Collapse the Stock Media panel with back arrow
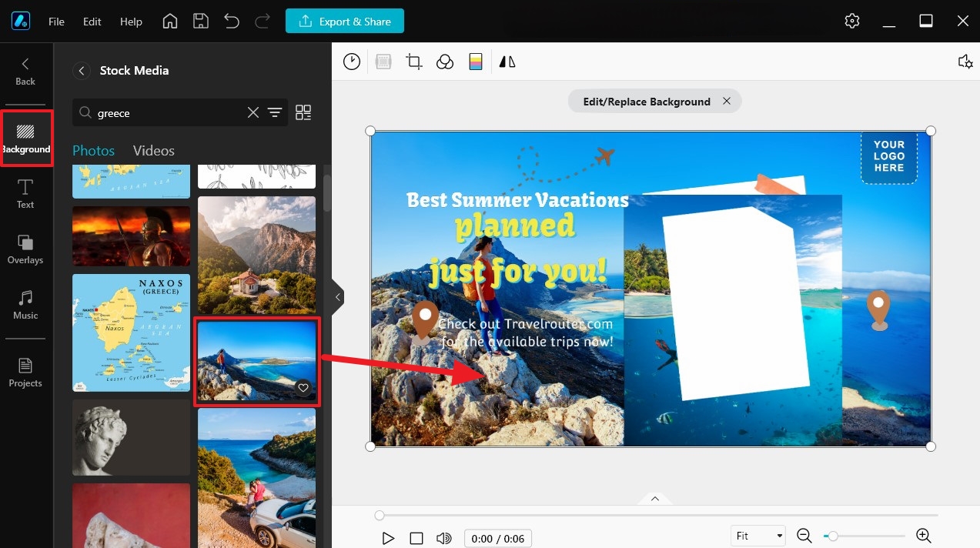 [82, 70]
